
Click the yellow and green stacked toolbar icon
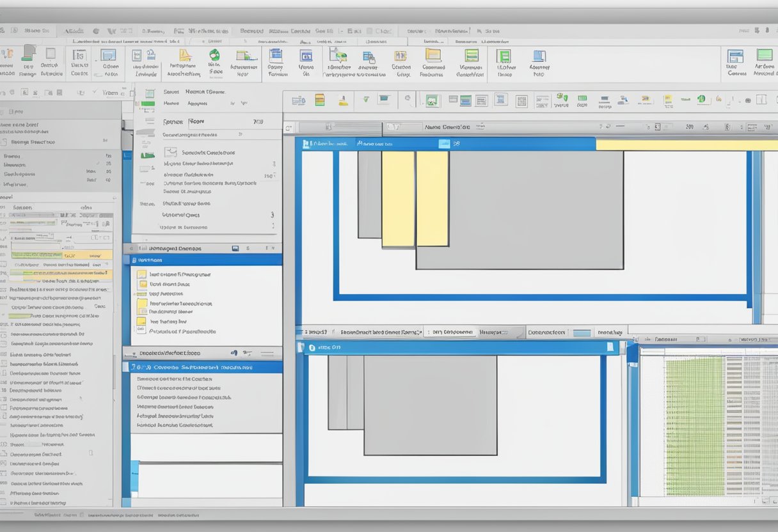coord(319,100)
